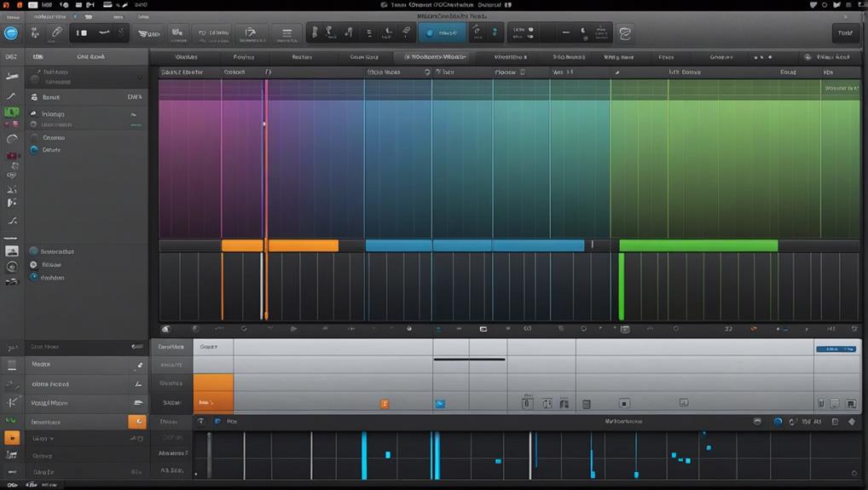Click the blue circular icon on bottom control bar
Viewport: 868px width, 490px height.
coord(778,422)
